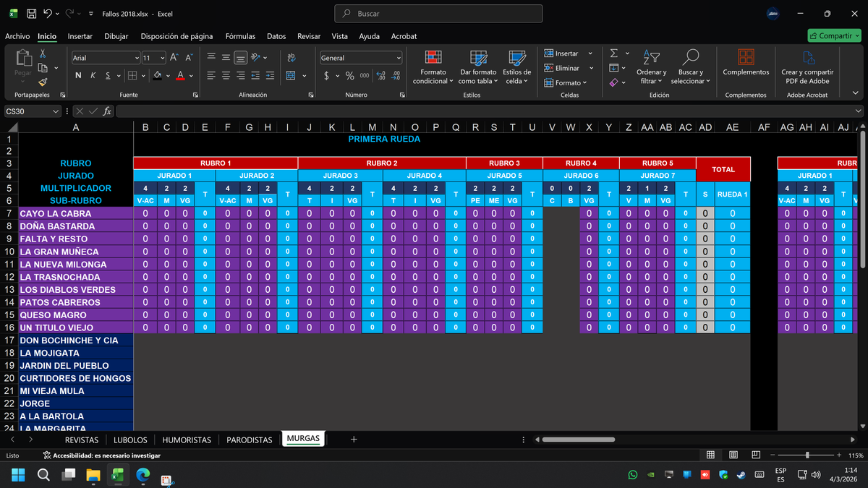The image size is (868, 488).
Task: Apply accounting currency format
Action: pyautogui.click(x=327, y=75)
